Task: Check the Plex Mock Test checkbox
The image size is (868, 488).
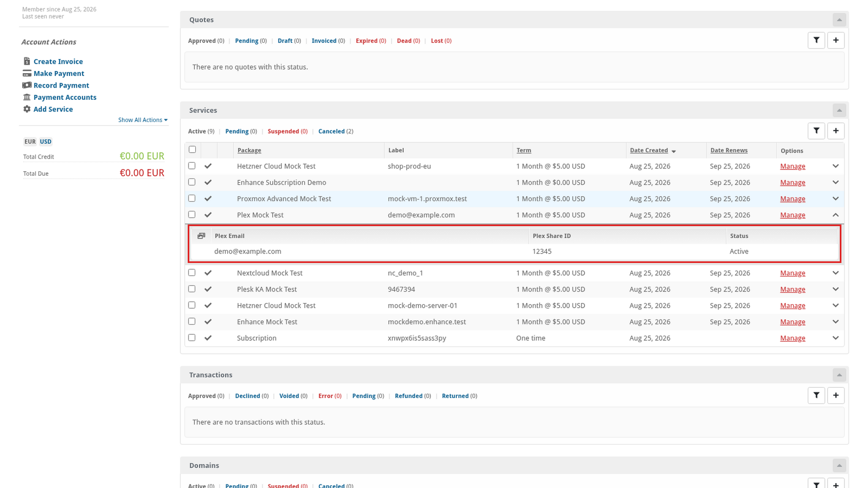Action: pyautogui.click(x=192, y=215)
